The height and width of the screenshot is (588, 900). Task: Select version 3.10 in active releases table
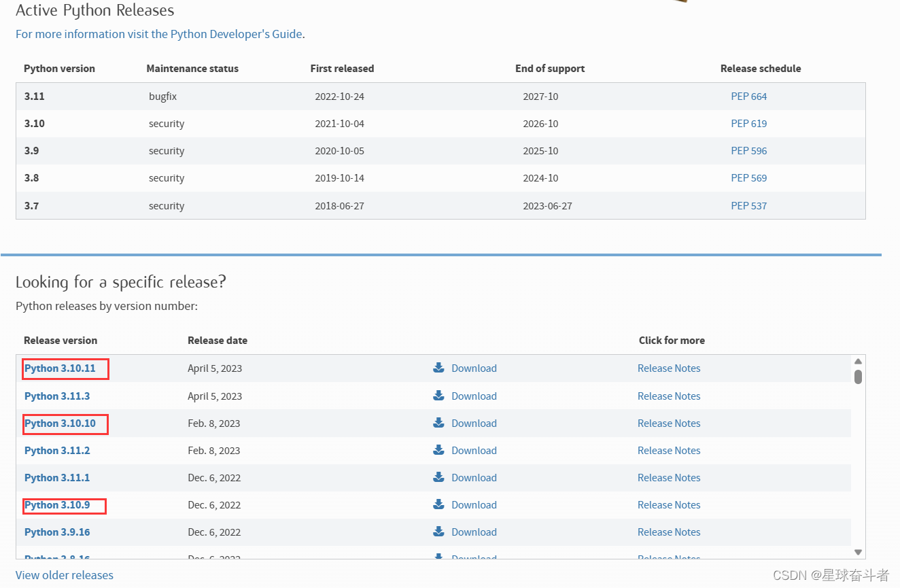click(x=34, y=124)
